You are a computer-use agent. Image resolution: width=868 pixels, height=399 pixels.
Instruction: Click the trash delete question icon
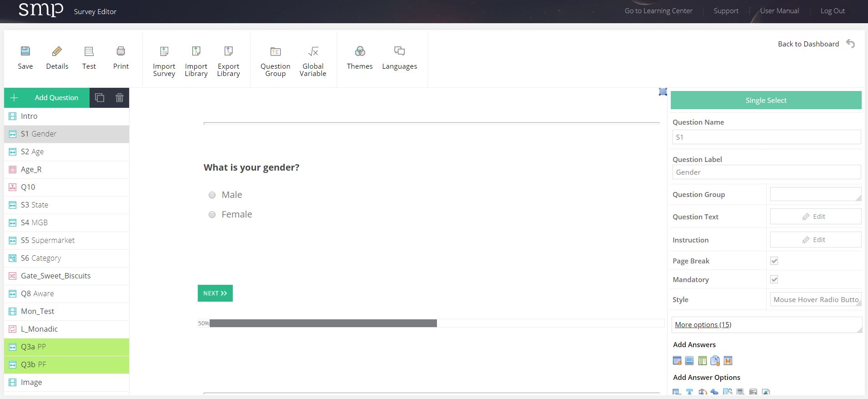120,98
